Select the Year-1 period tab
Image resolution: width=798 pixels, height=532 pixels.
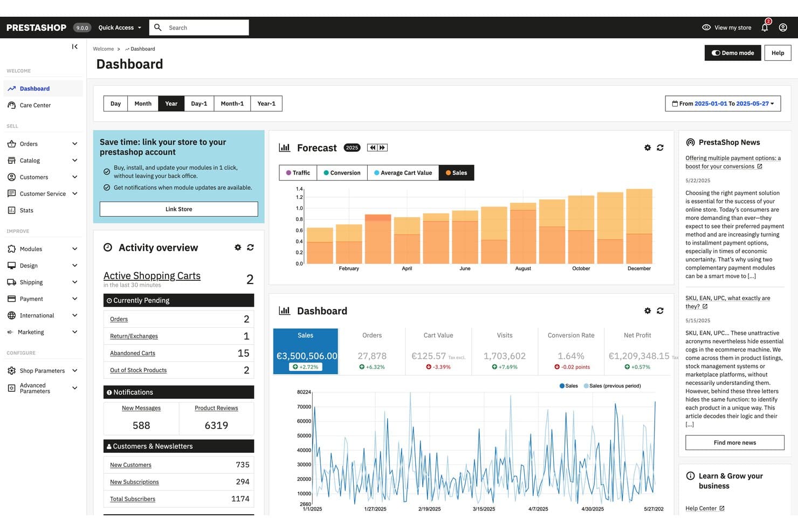266,103
